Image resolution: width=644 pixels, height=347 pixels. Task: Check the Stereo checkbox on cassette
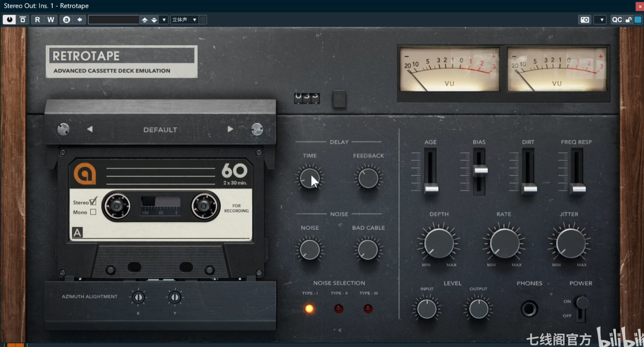(93, 202)
